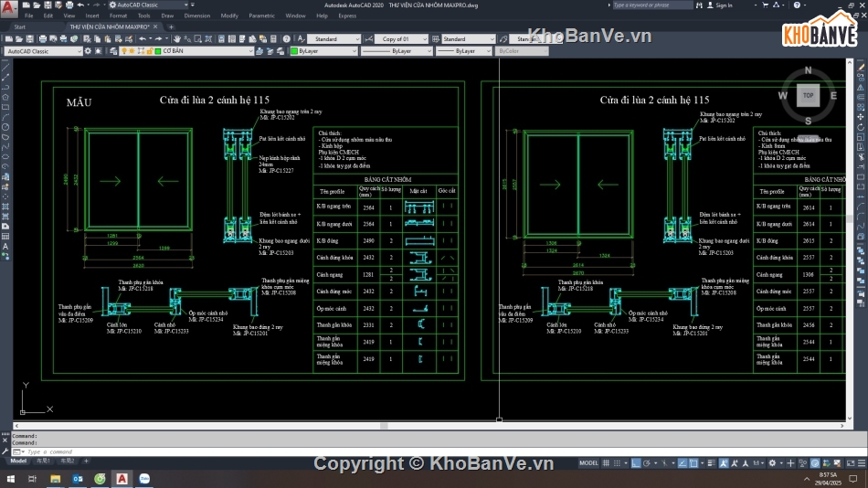Click the workspace settings gear icon
This screenshot has width=868, height=488.
point(88,51)
